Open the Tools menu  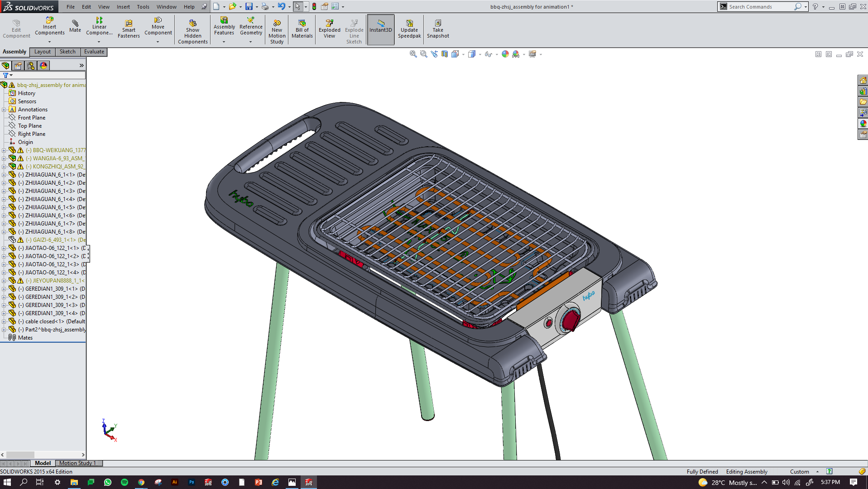pos(143,7)
